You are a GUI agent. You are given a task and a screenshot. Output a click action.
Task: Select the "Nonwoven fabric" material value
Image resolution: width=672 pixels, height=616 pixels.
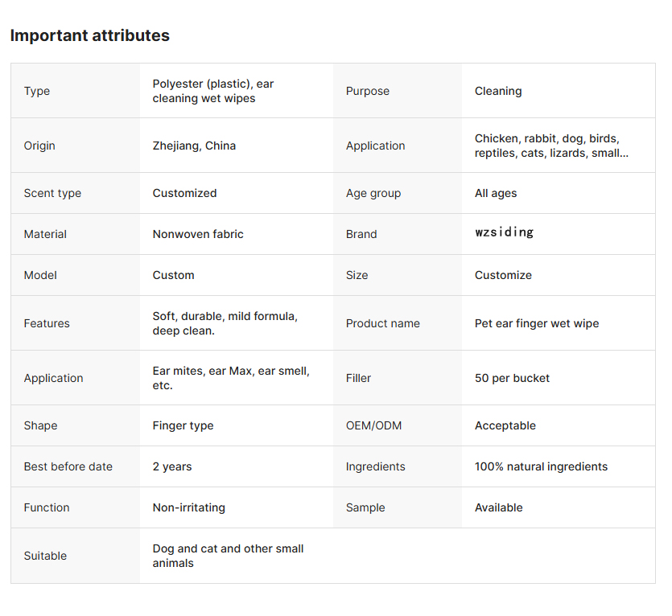pos(198,234)
